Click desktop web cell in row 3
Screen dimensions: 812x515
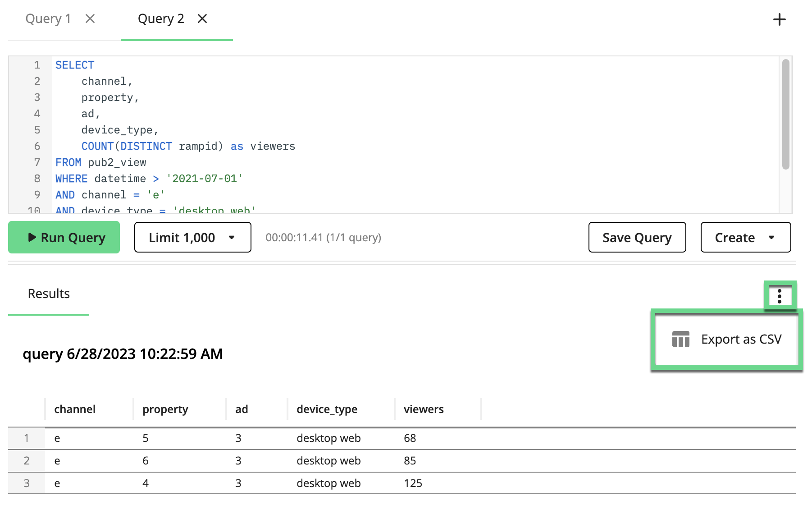(328, 483)
